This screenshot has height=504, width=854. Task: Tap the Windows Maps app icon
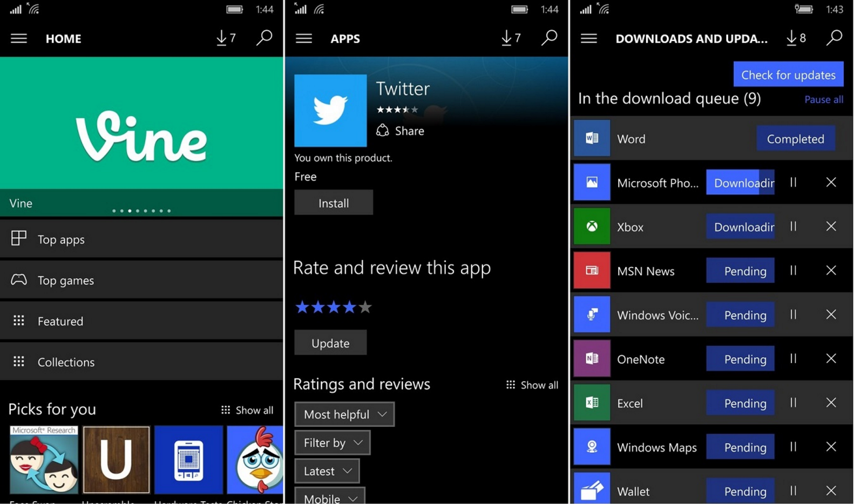coord(592,447)
